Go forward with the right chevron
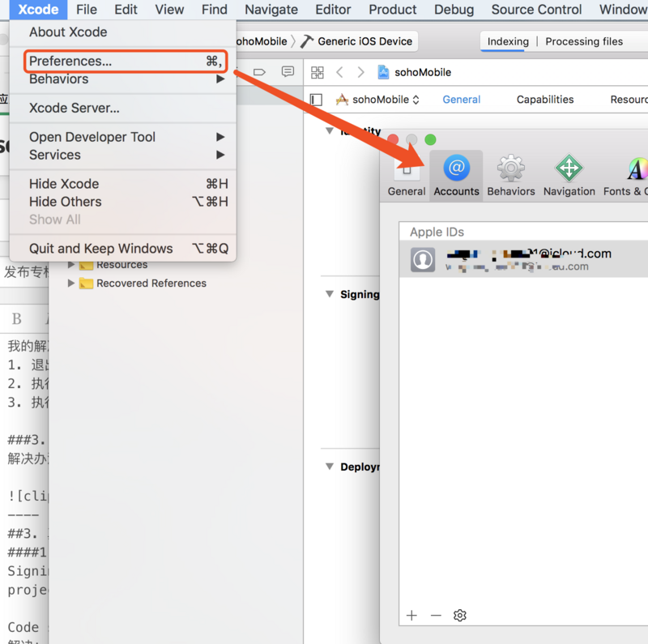The width and height of the screenshot is (648, 644). (x=360, y=72)
